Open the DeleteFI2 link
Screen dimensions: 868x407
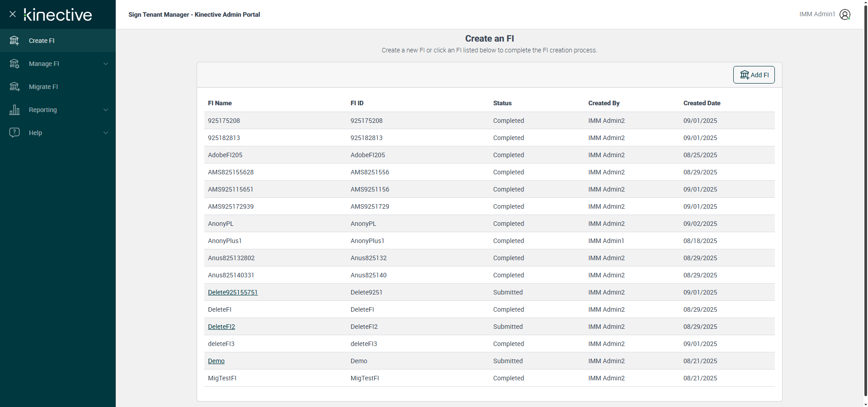pos(222,327)
